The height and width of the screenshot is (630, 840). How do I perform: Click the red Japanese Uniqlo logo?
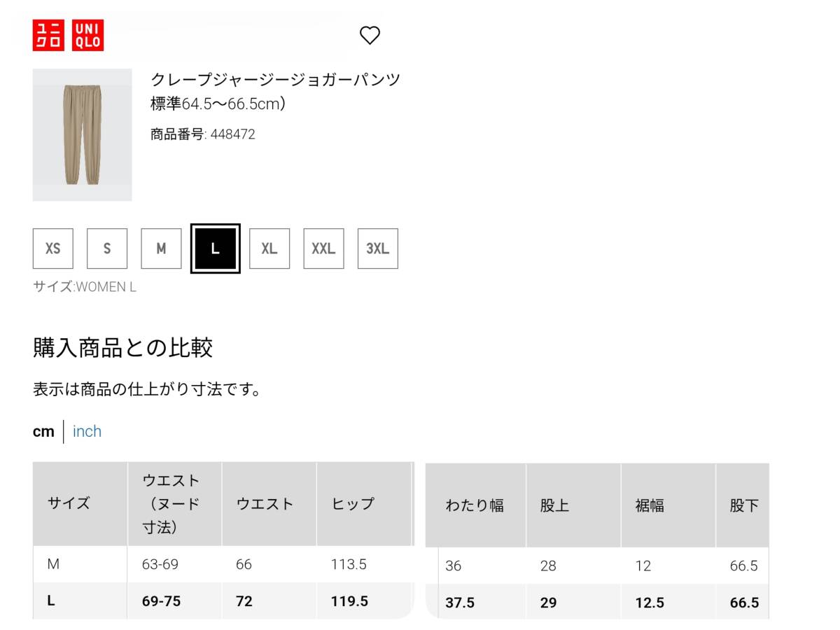click(49, 35)
